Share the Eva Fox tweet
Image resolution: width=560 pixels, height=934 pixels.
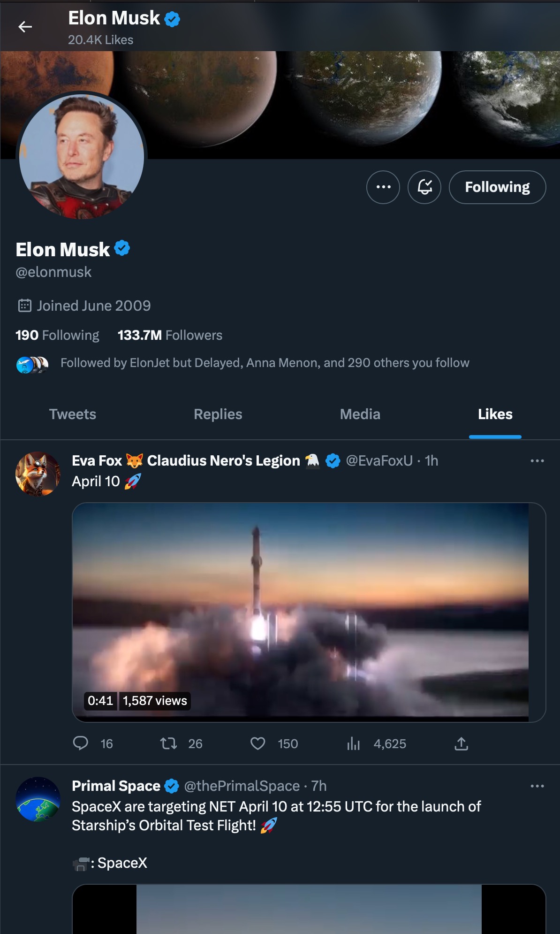click(462, 743)
